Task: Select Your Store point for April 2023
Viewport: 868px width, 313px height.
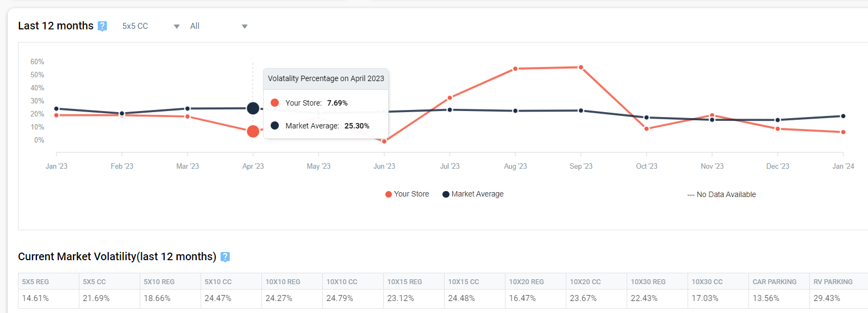Action: pos(253,131)
